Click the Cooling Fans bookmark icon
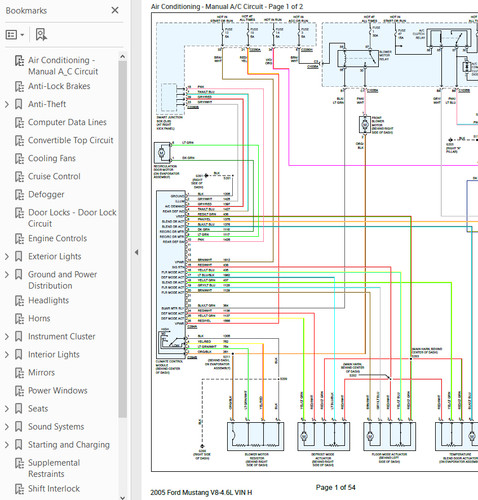The width and height of the screenshot is (478, 500). 19,159
